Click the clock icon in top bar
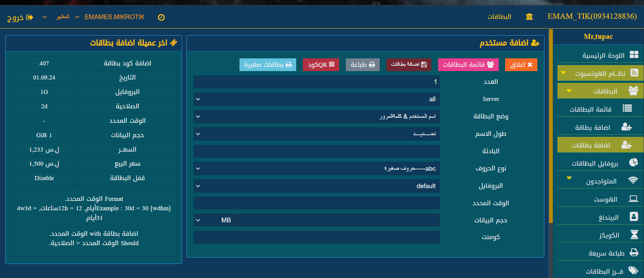This screenshot has height=278, width=644. click(x=161, y=17)
